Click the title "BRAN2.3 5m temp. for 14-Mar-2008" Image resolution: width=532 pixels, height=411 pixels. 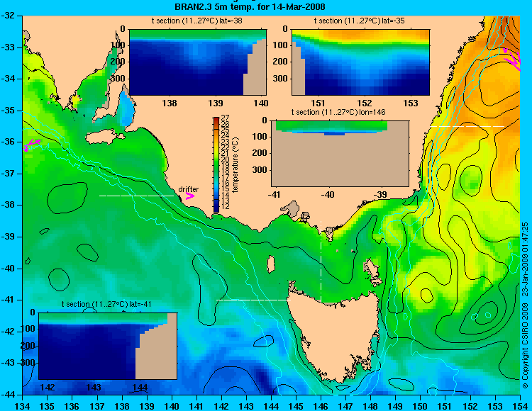pos(250,6)
